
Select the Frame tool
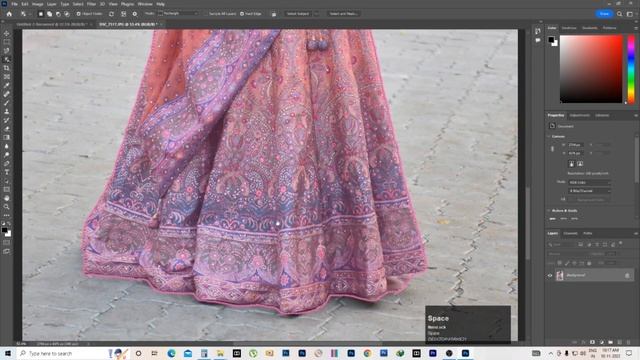7,77
